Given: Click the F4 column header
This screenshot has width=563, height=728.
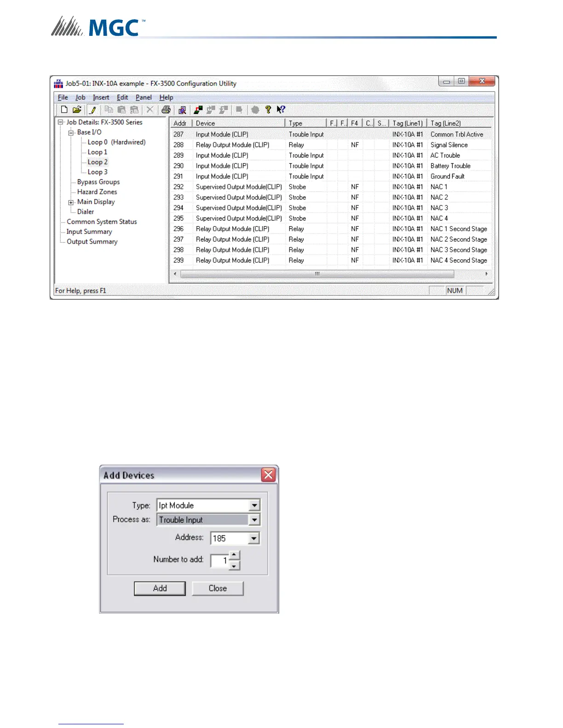Looking at the screenshot, I should tap(355, 123).
